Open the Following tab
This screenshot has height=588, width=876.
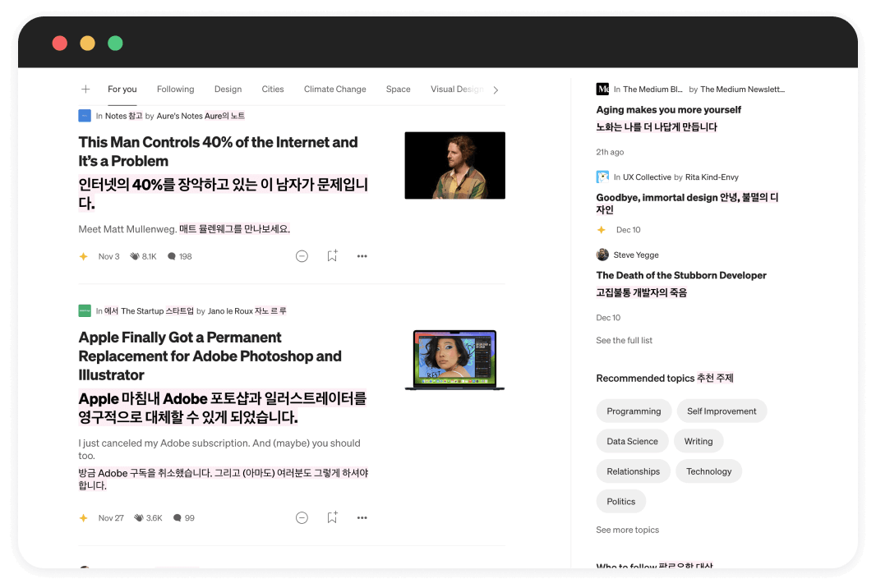(x=175, y=90)
